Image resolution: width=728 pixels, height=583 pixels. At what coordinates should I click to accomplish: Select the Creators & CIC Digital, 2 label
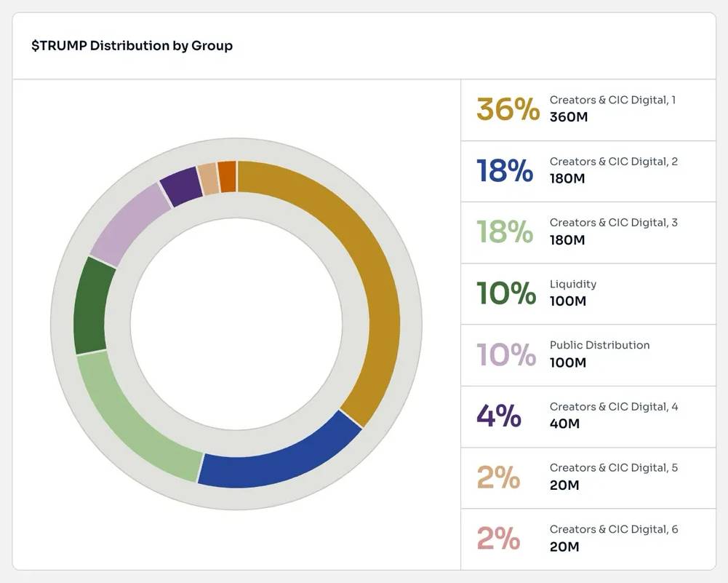614,162
